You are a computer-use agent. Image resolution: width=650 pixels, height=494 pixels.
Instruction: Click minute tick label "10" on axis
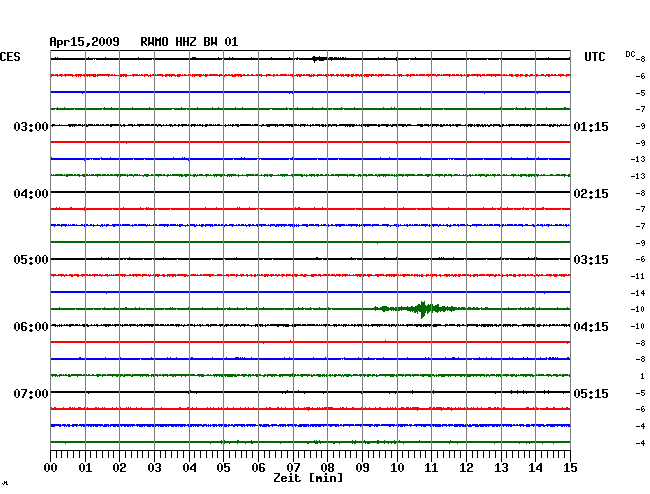point(397,468)
